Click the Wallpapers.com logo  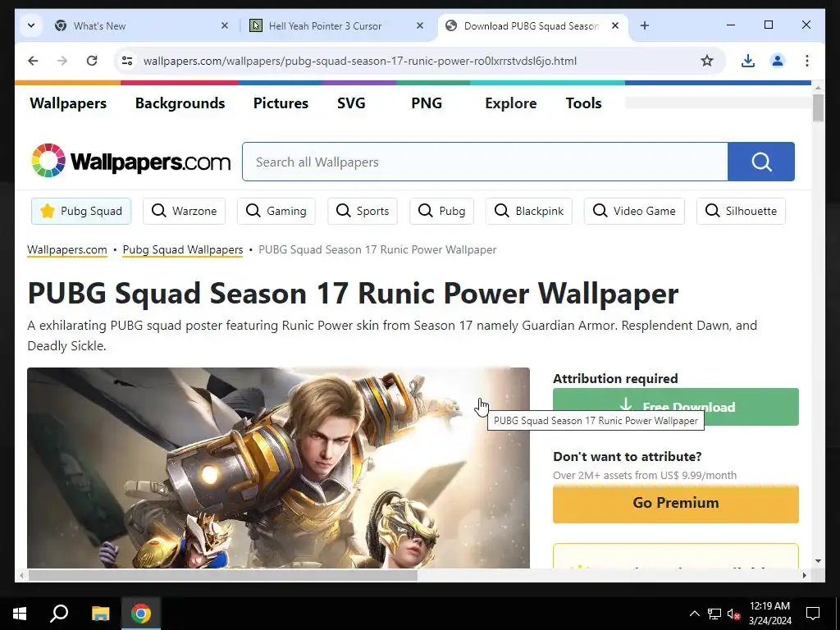(x=130, y=161)
